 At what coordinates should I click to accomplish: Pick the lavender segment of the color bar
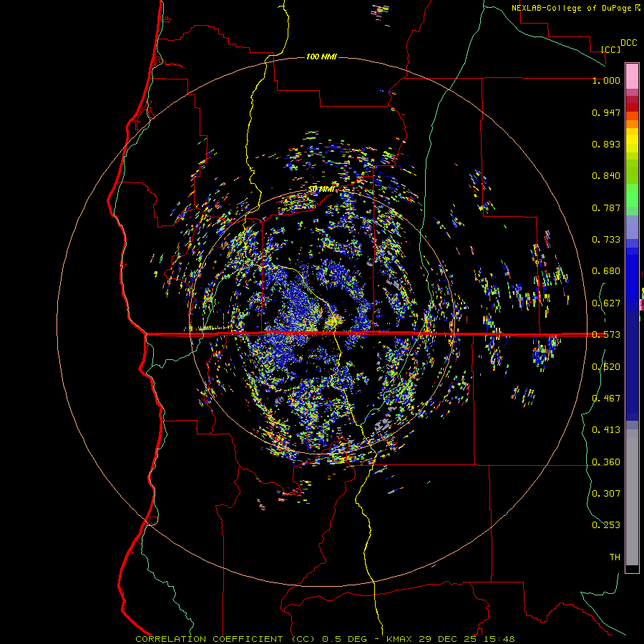click(632, 227)
